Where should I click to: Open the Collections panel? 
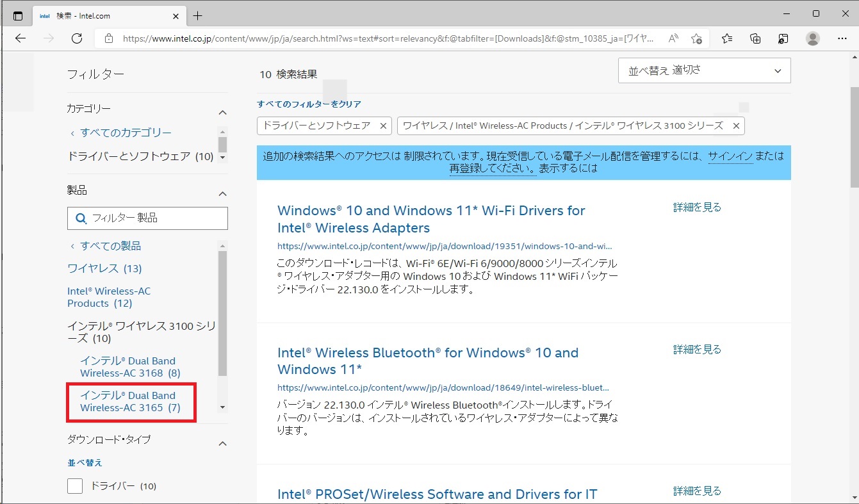click(x=755, y=38)
